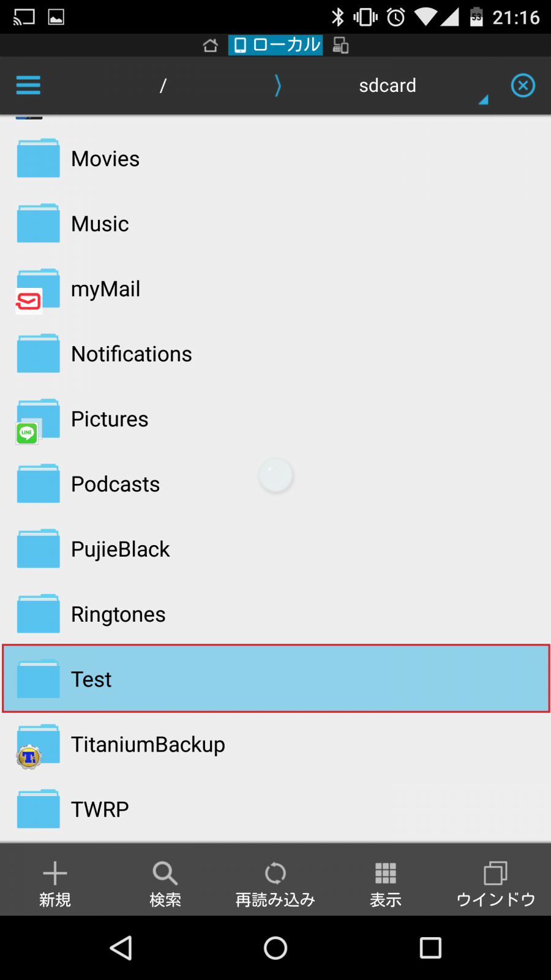The width and height of the screenshot is (551, 980).
Task: Open the highlighted Test folder
Action: click(x=275, y=679)
